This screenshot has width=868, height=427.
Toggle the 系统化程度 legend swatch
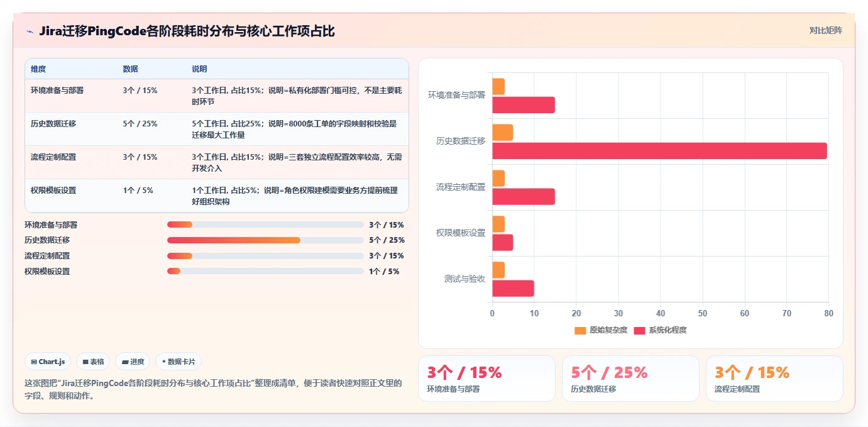pyautogui.click(x=639, y=330)
